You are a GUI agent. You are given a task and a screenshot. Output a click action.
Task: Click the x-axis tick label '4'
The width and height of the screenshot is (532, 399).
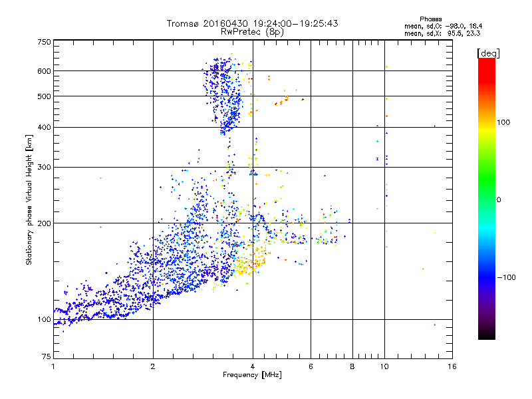click(x=253, y=366)
